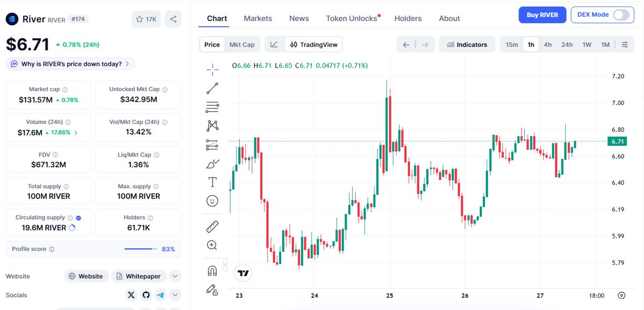The height and width of the screenshot is (310, 644).
Task: Add RIVER to watchlist with star button
Action: pos(146,19)
